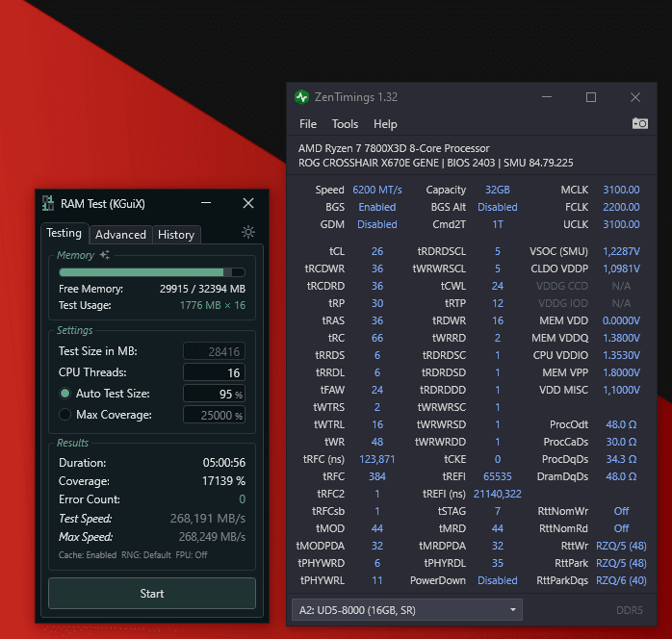Click the RttParkDqs RZQ/6 (40) value

click(621, 580)
